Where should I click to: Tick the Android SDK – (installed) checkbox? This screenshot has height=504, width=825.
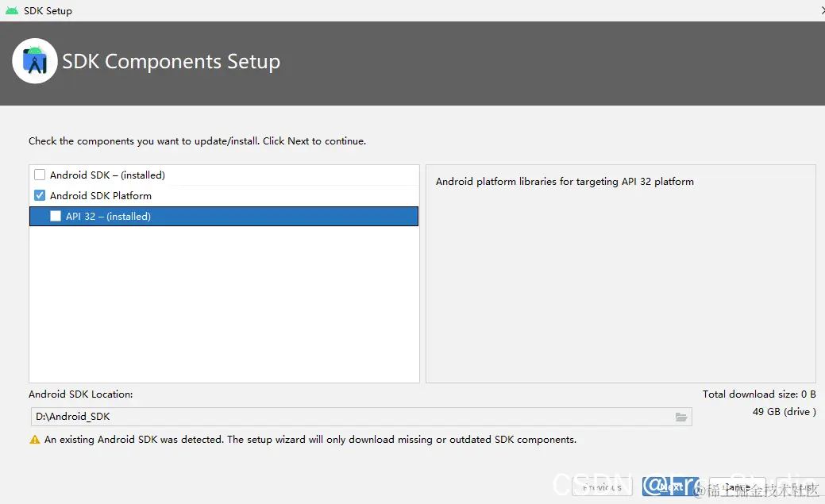point(40,175)
